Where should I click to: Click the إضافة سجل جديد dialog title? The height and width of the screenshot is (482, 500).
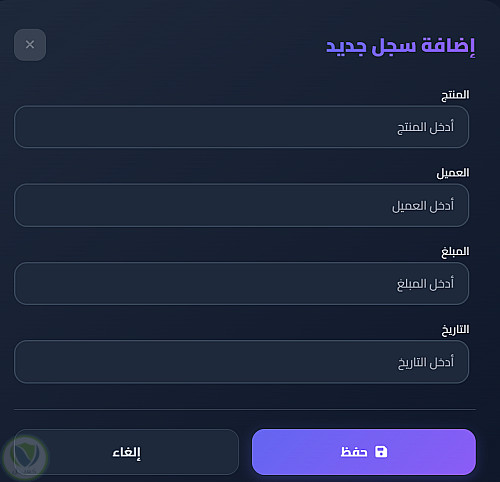pyautogui.click(x=400, y=46)
